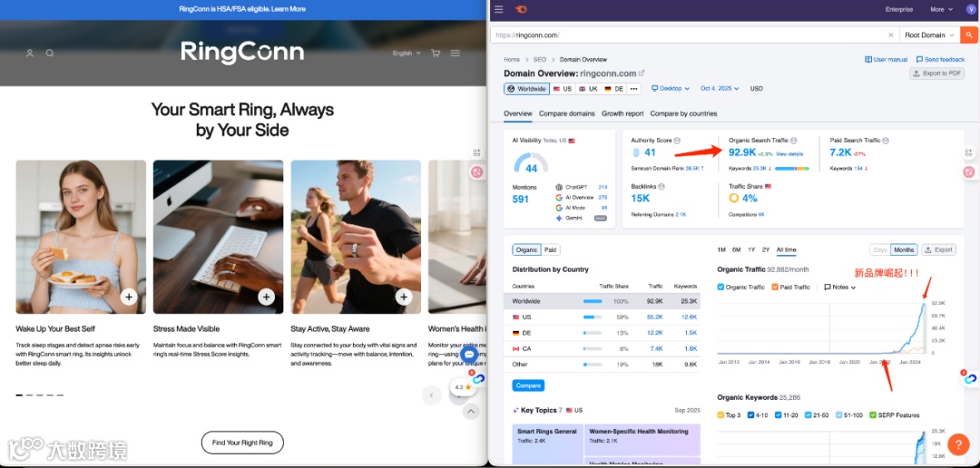This screenshot has width=980, height=468.
Task: Select US country filter
Action: [x=563, y=89]
